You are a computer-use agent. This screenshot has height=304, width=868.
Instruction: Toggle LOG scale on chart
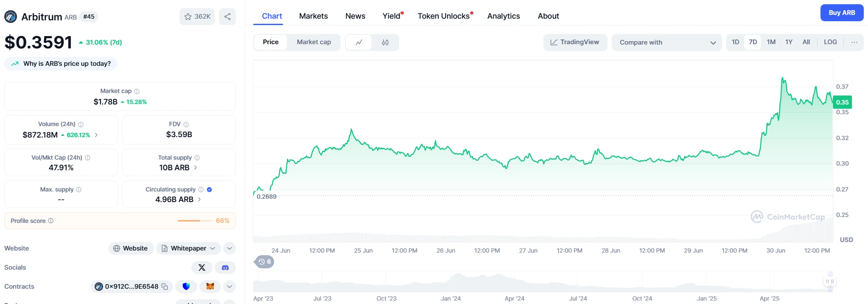pos(831,42)
